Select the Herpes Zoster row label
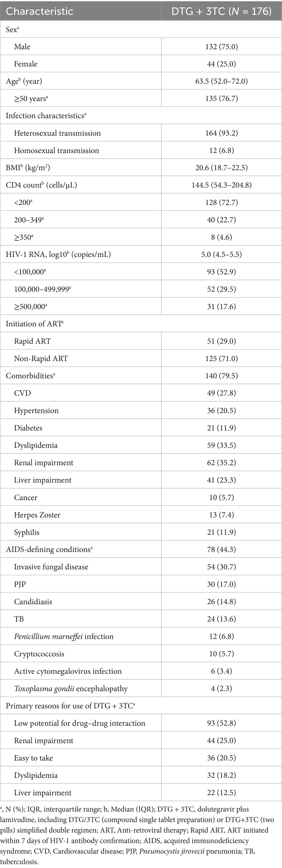This screenshot has width=282, height=868. pyautogui.click(x=37, y=515)
